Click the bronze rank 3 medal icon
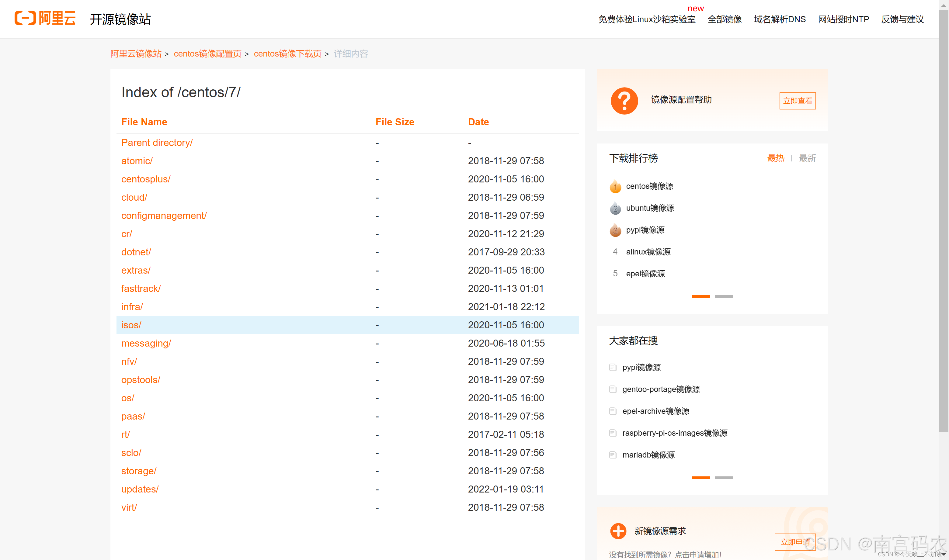Image resolution: width=949 pixels, height=560 pixels. click(615, 230)
